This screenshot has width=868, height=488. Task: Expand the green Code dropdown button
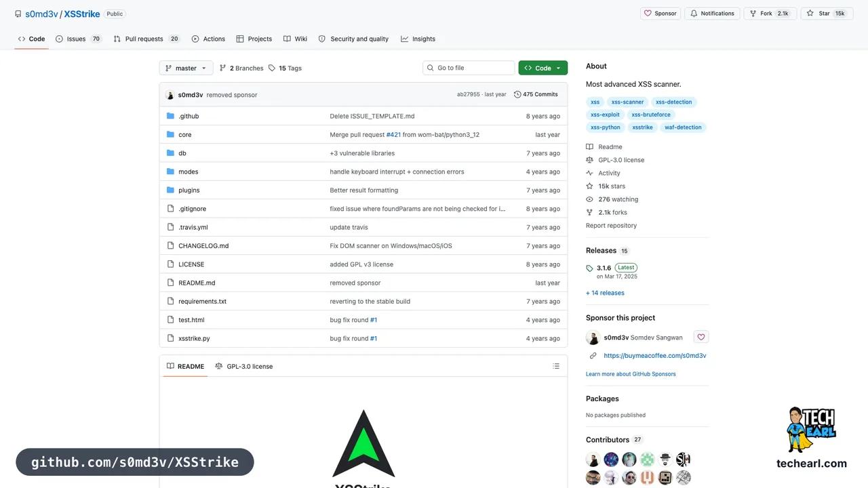tap(543, 68)
